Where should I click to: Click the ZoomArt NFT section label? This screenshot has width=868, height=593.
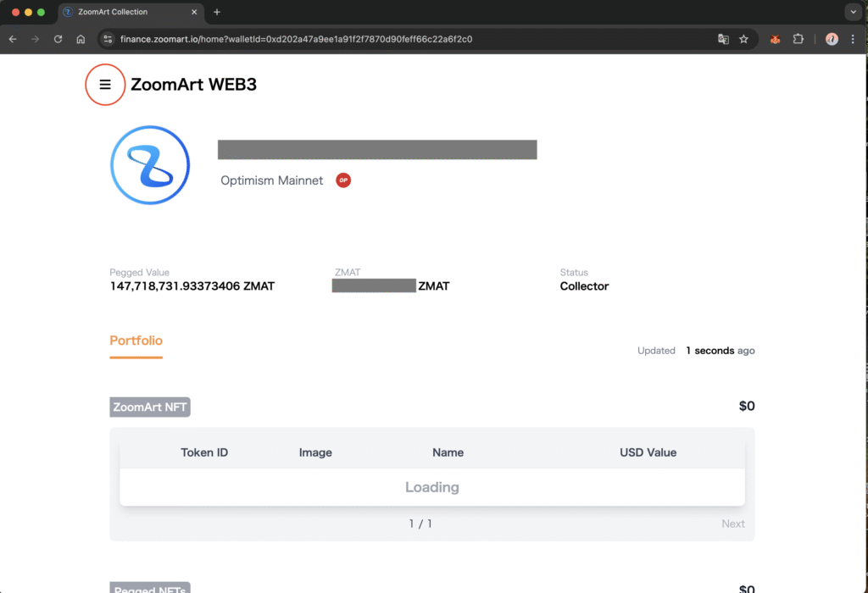[150, 407]
